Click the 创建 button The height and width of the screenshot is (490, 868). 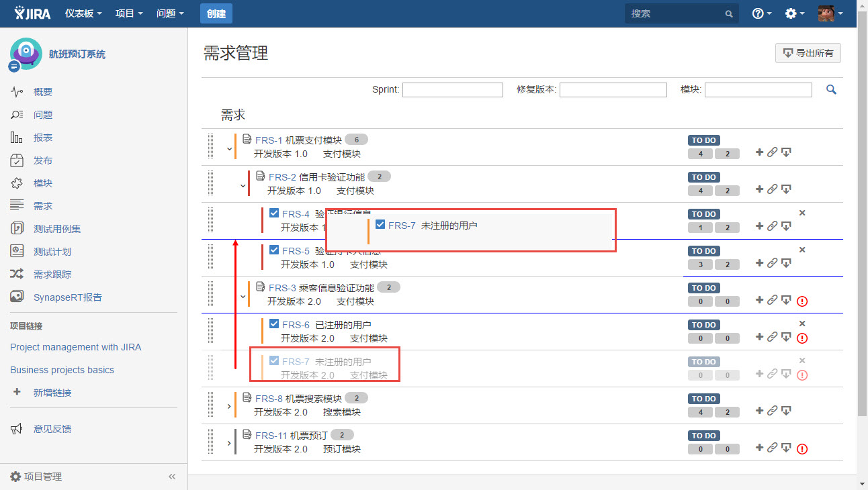click(216, 13)
